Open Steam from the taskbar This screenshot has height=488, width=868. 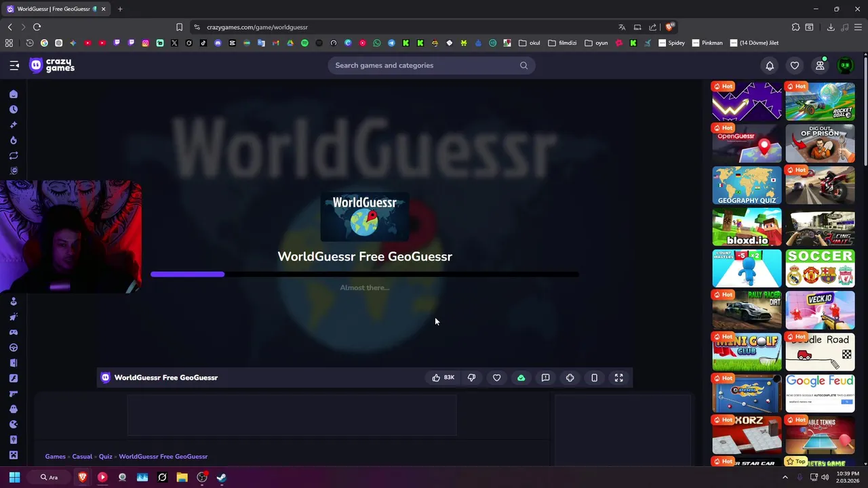pos(222,477)
